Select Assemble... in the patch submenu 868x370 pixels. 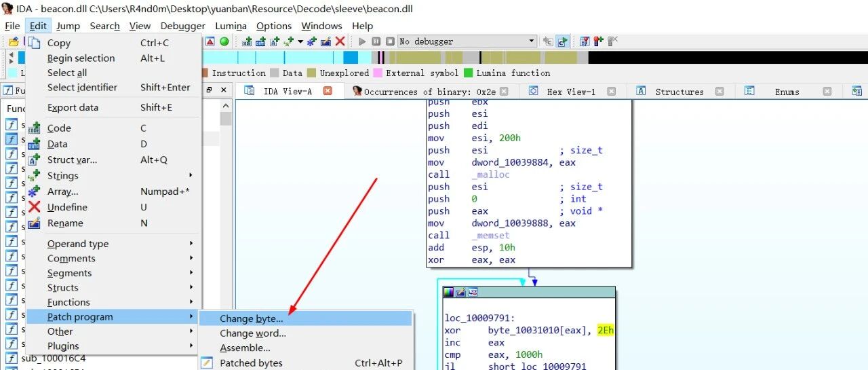(245, 348)
